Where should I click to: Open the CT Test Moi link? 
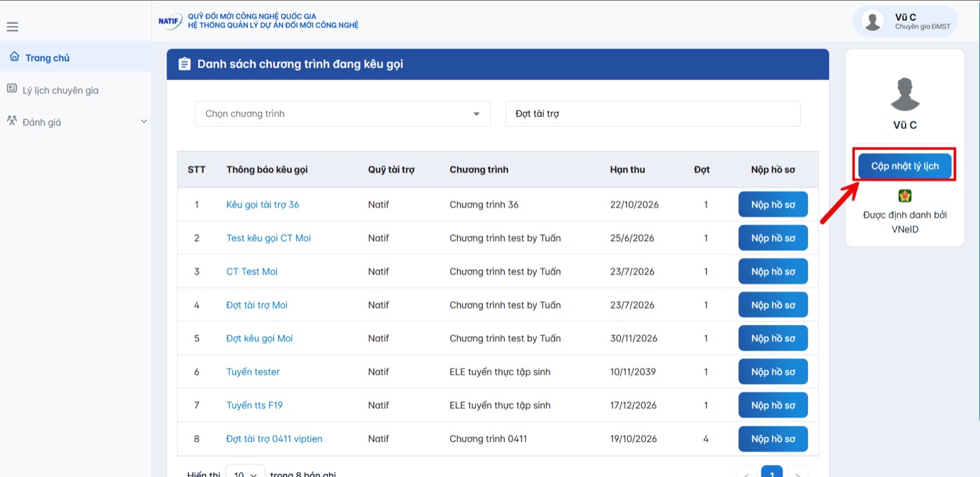click(252, 272)
